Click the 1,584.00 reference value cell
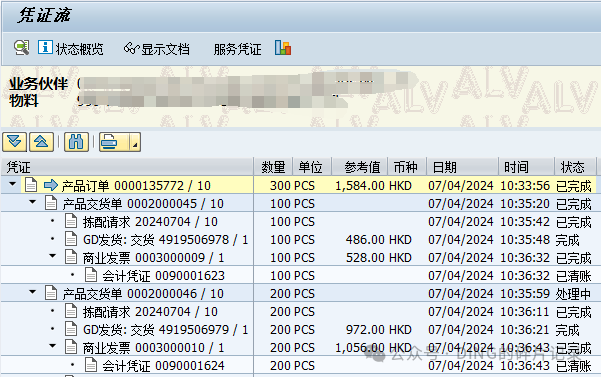This screenshot has height=377, width=601. click(x=360, y=186)
